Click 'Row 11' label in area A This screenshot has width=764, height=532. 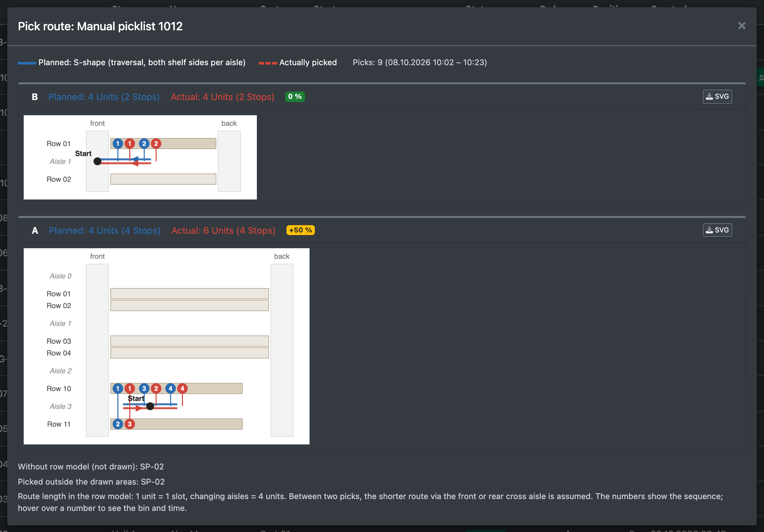click(59, 424)
